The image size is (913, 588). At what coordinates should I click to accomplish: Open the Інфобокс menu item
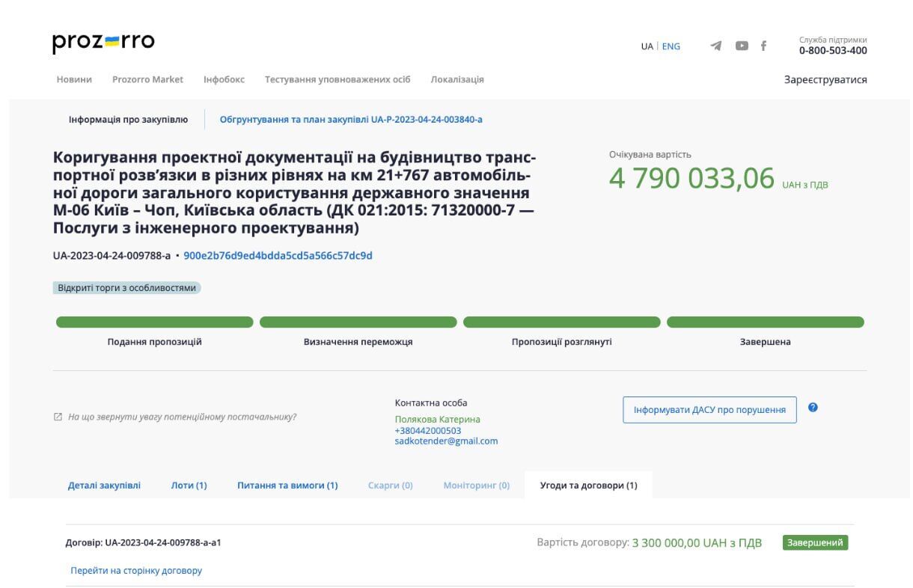point(224,79)
